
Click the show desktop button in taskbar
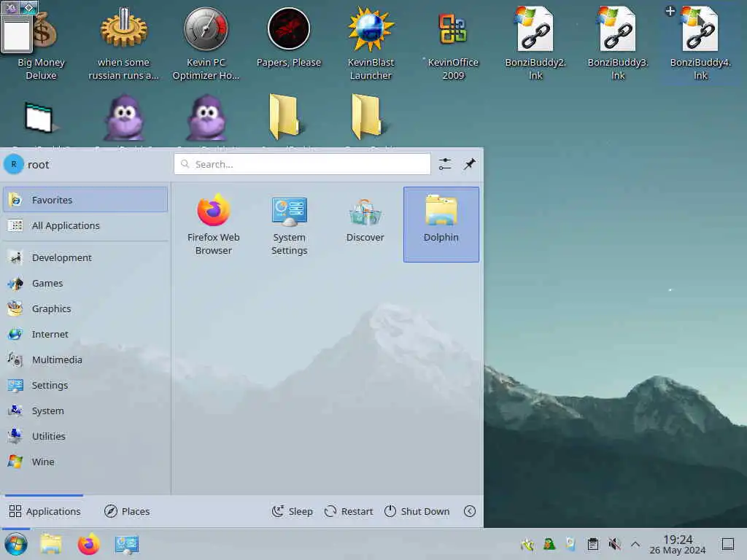tap(728, 544)
